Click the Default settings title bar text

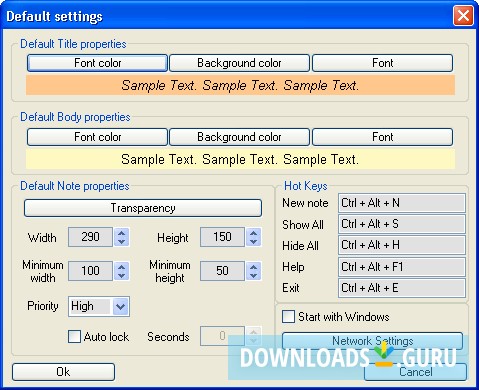pyautogui.click(x=54, y=16)
